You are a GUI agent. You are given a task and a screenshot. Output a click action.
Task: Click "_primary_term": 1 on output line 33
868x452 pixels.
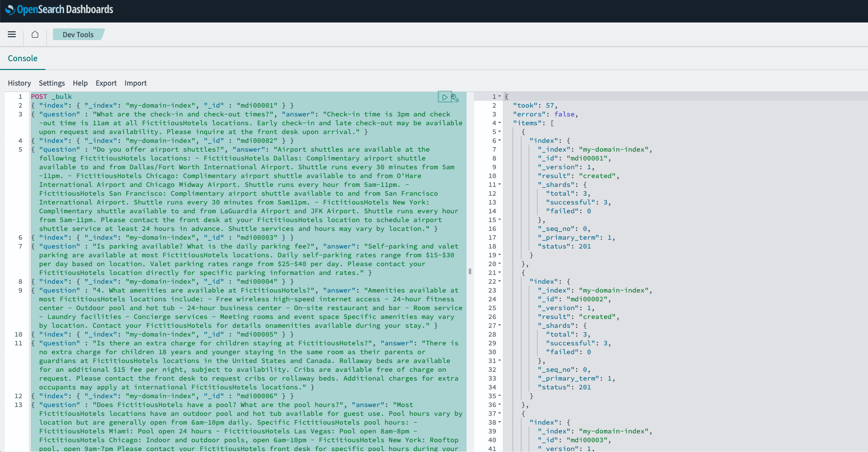click(x=577, y=379)
